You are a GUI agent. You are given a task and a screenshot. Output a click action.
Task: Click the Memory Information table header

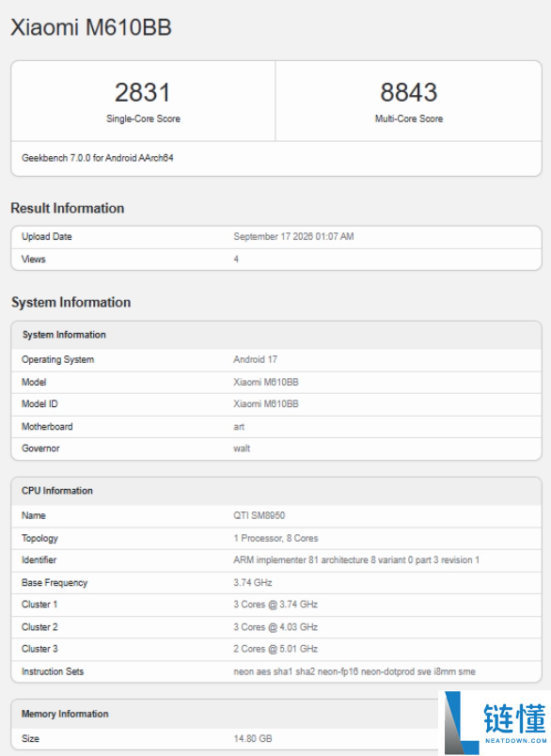(65, 714)
